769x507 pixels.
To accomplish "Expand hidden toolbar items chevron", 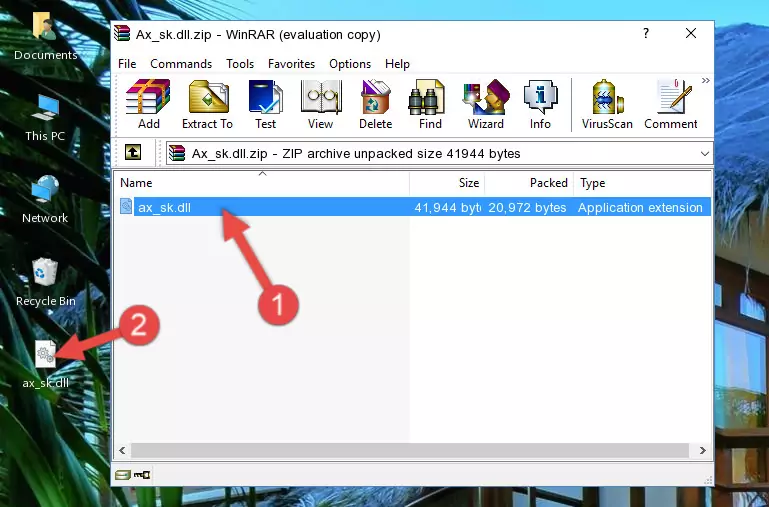I will 705,81.
